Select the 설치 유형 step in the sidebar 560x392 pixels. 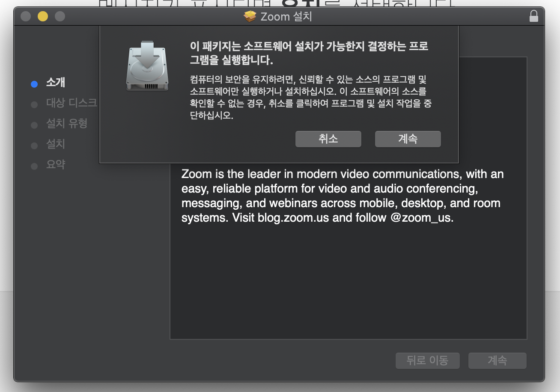(67, 124)
